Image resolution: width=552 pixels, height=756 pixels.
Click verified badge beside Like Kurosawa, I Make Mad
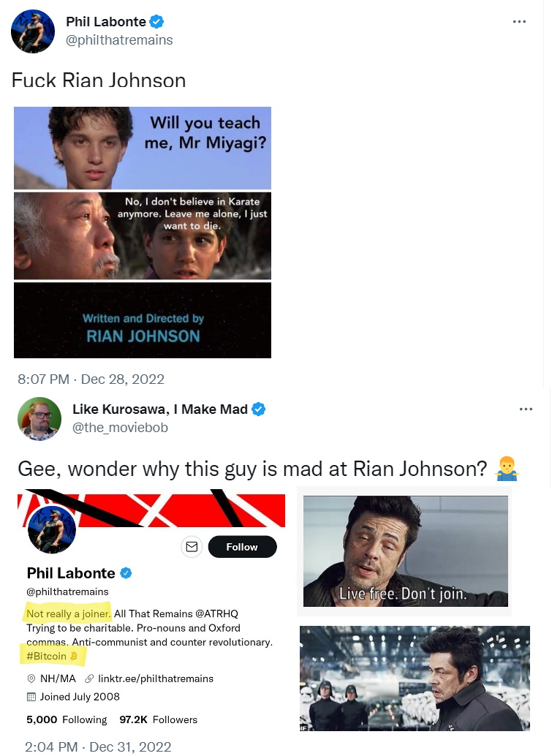(258, 409)
